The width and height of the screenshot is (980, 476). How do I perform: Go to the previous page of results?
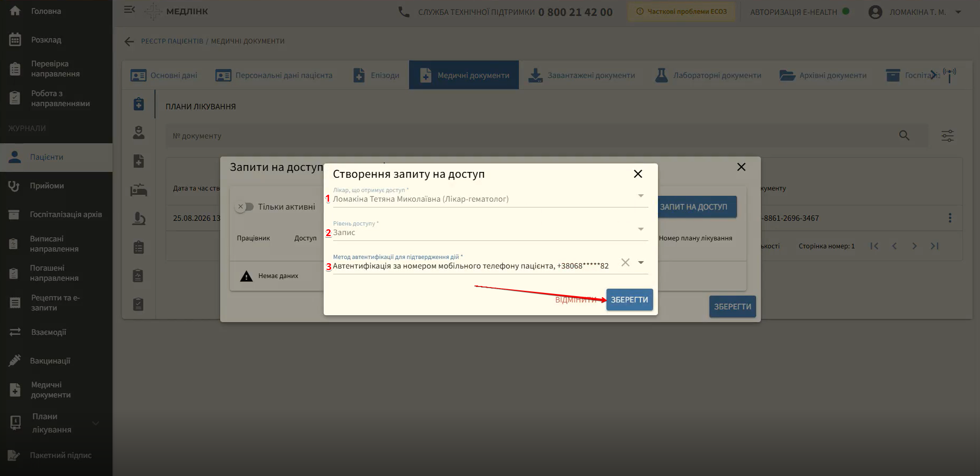pyautogui.click(x=895, y=246)
